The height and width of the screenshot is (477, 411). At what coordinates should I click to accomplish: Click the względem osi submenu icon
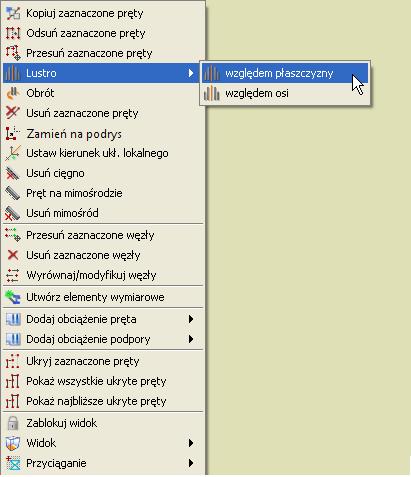[212, 93]
